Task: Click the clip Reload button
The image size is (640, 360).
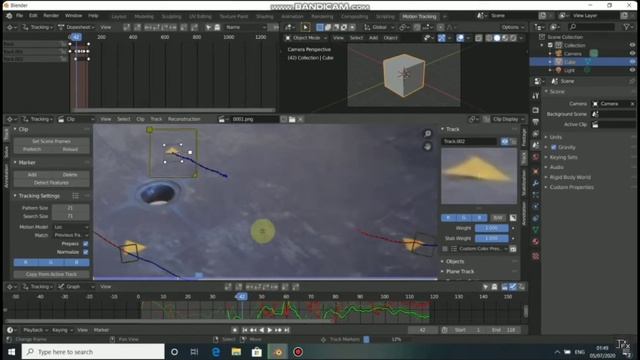Action: (x=70, y=149)
